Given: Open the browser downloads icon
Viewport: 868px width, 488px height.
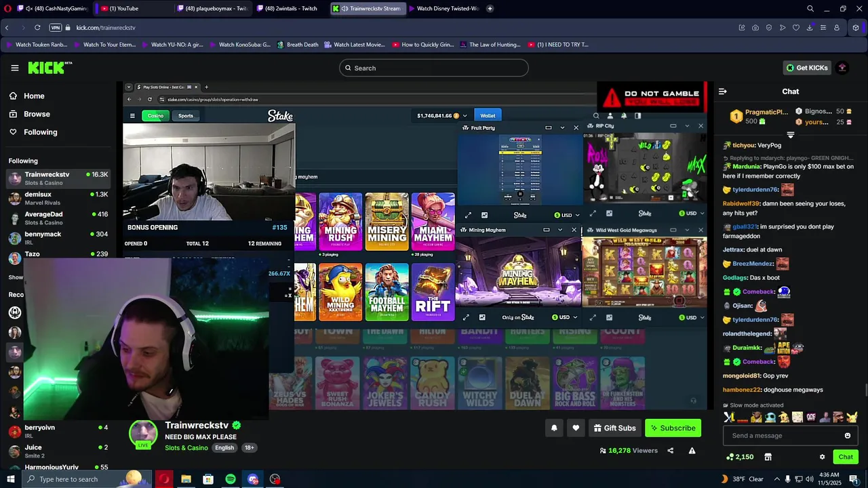Looking at the screenshot, I should pos(810,28).
